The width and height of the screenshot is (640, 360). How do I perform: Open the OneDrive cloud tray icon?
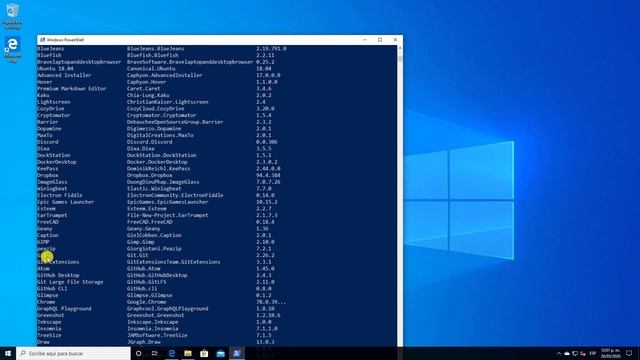click(567, 353)
